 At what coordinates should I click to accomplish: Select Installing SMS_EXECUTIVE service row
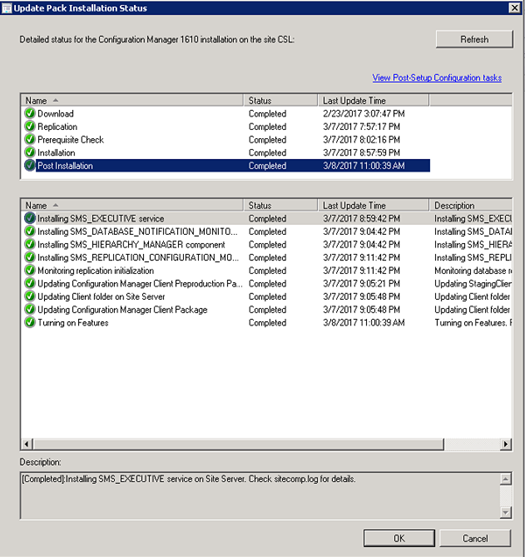(266, 218)
